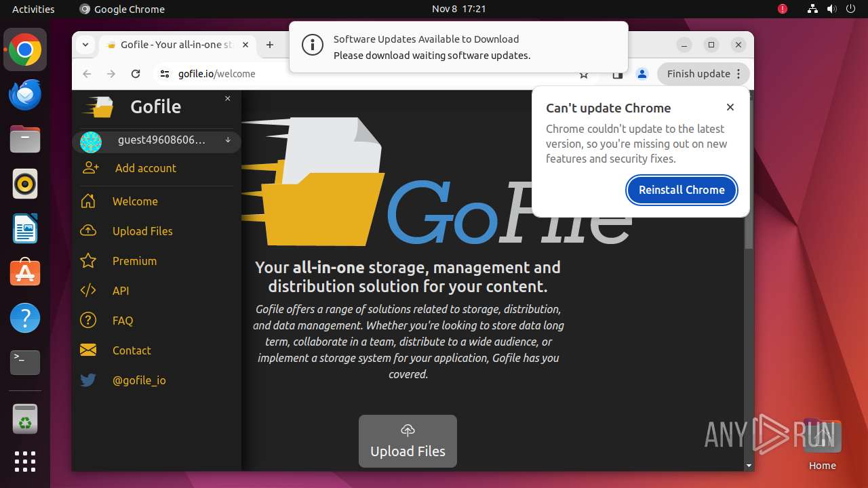Open Chrome three-dot menu
The height and width of the screenshot is (488, 868).
pyautogui.click(x=740, y=74)
